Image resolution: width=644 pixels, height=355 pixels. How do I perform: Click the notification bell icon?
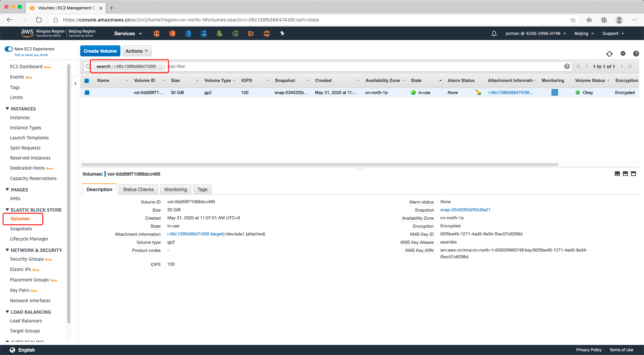[x=494, y=34]
